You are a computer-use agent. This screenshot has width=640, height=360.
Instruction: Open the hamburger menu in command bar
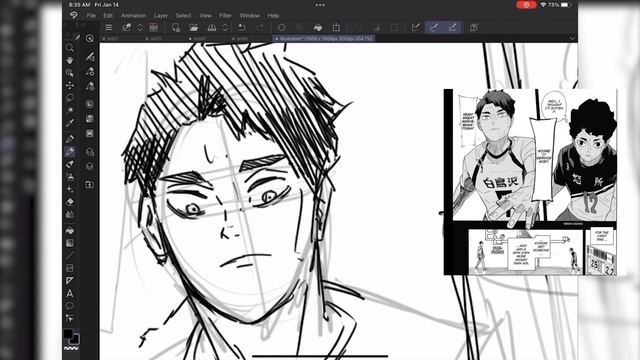[109, 27]
